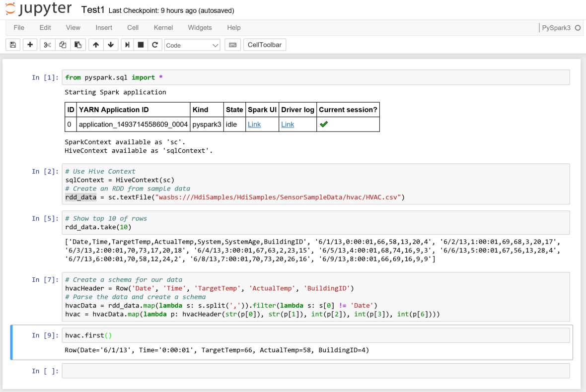The image size is (586, 392).
Task: Save the notebook using the save icon
Action: click(12, 45)
